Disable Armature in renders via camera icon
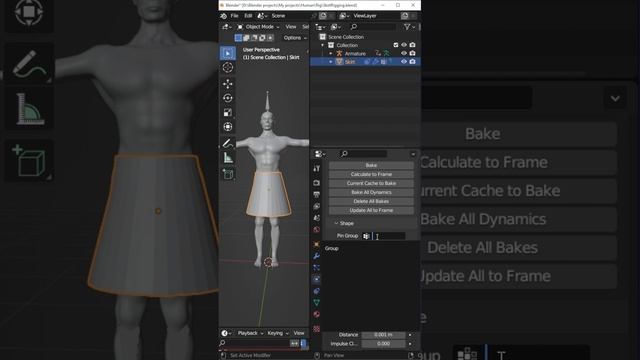This screenshot has height=360, width=640. click(x=412, y=53)
